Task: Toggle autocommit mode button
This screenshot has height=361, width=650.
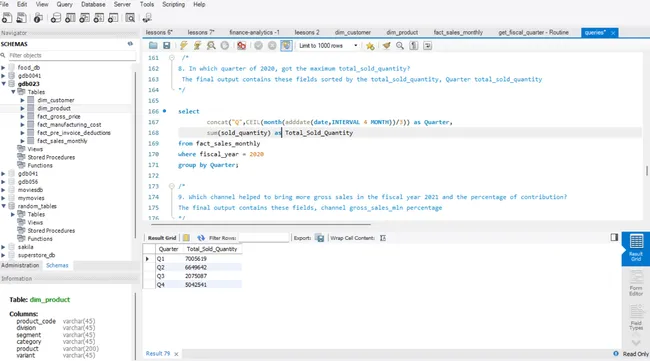Action: pos(286,46)
